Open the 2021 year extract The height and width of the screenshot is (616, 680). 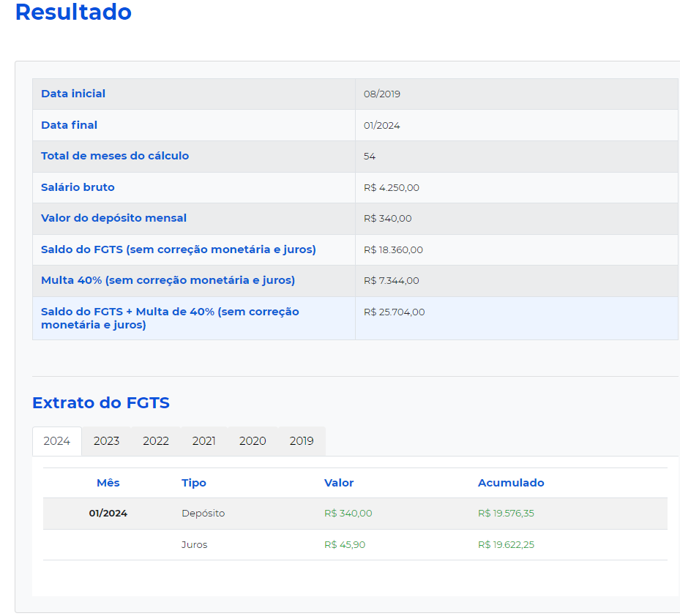tap(203, 441)
